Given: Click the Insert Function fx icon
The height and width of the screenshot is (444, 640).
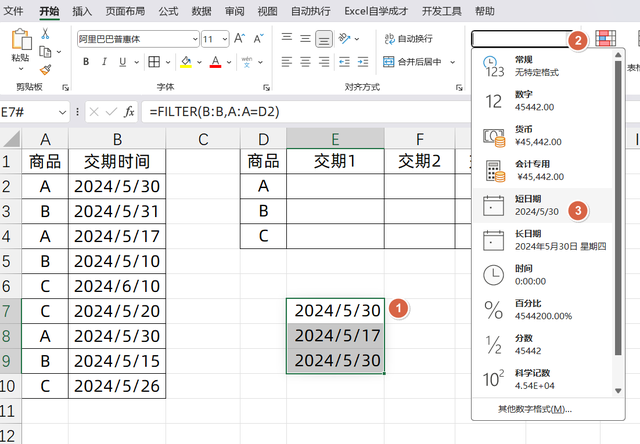Looking at the screenshot, I should coord(128,111).
